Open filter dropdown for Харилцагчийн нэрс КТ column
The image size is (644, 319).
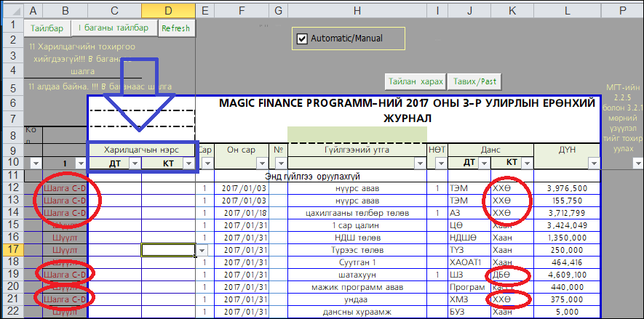coord(188,164)
